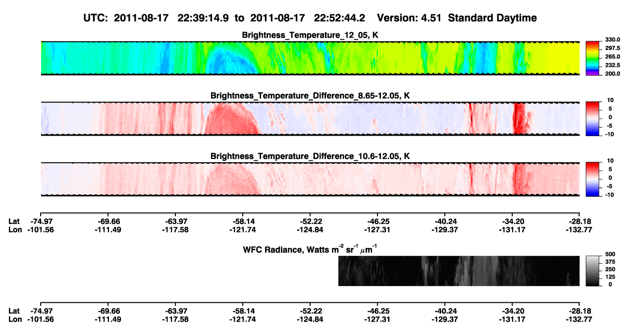Click latitude -46.25 on the axis below WFC Radiance
The image size is (644, 330).
point(377,311)
